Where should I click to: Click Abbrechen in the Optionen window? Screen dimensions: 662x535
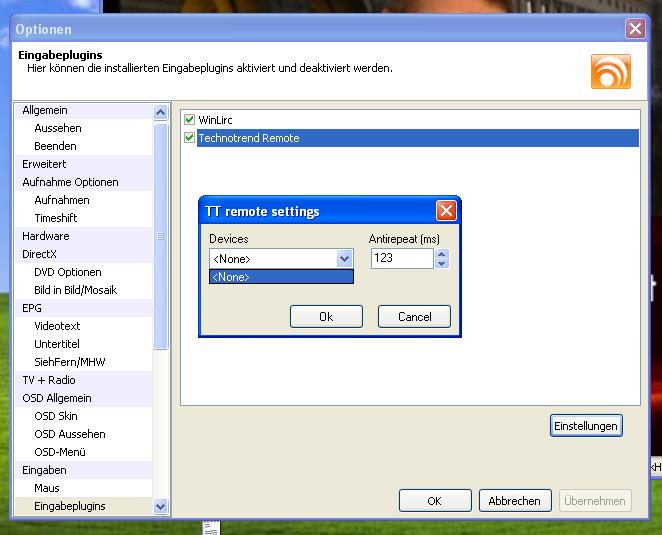click(x=515, y=501)
